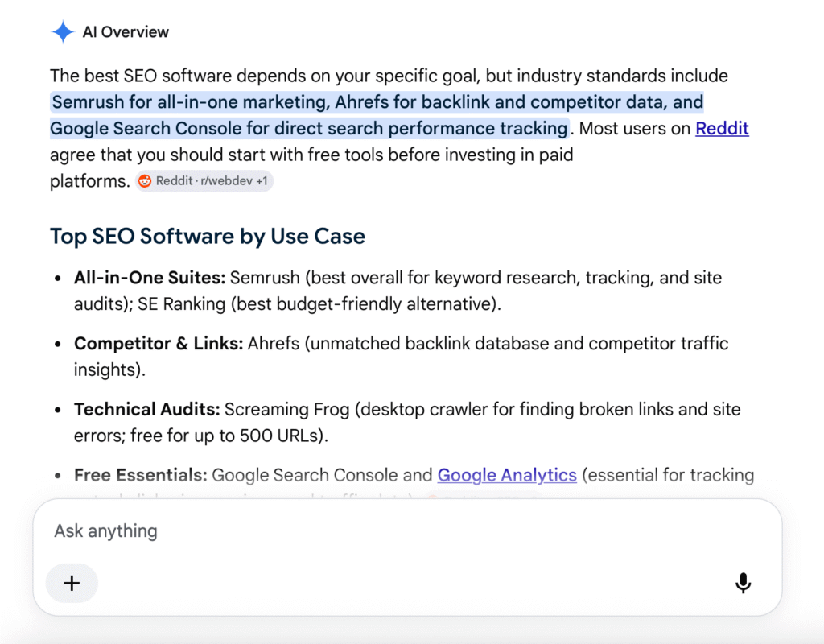The image size is (824, 644).
Task: Select the +1 additional sources indicator
Action: [x=262, y=181]
